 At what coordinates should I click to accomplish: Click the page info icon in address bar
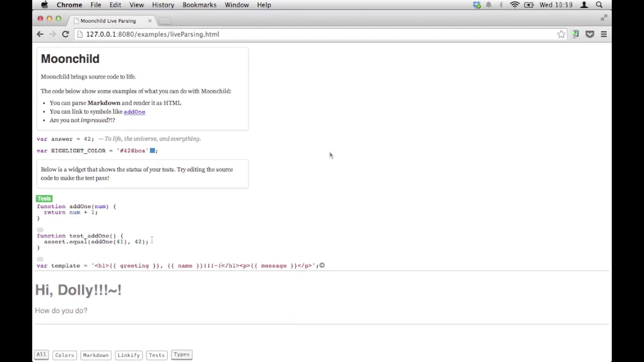[x=80, y=34]
